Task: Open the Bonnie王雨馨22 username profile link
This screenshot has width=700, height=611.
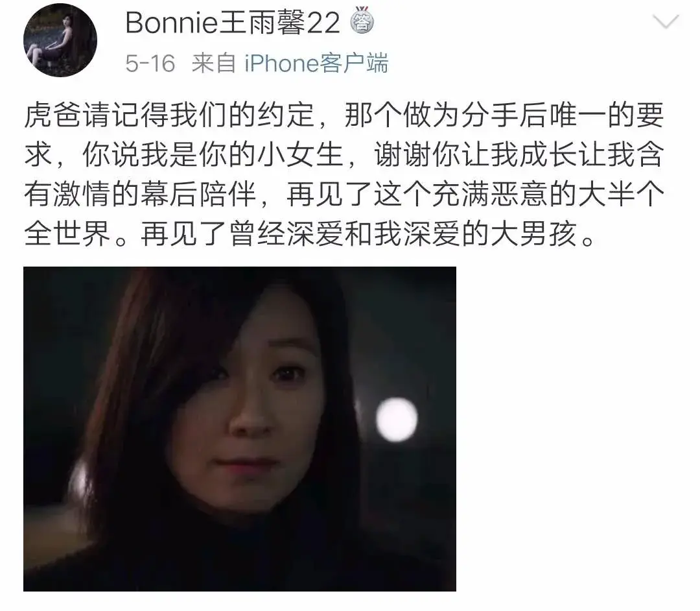Action: coord(233,22)
